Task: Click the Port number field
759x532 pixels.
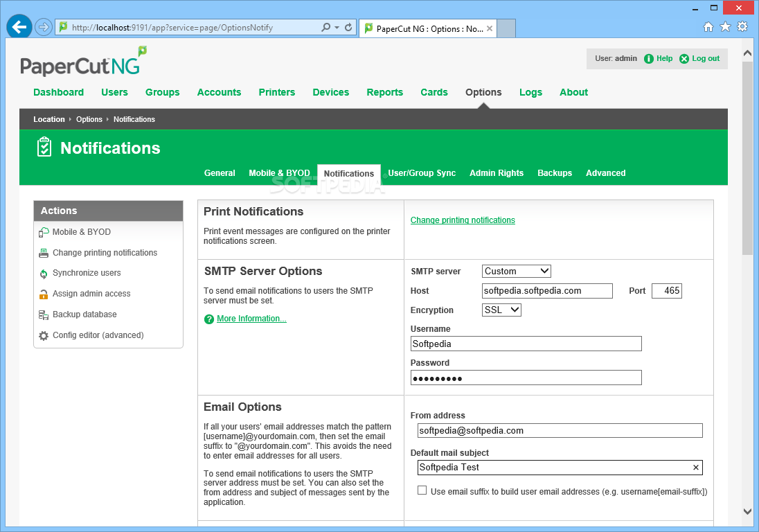Action: 666,291
